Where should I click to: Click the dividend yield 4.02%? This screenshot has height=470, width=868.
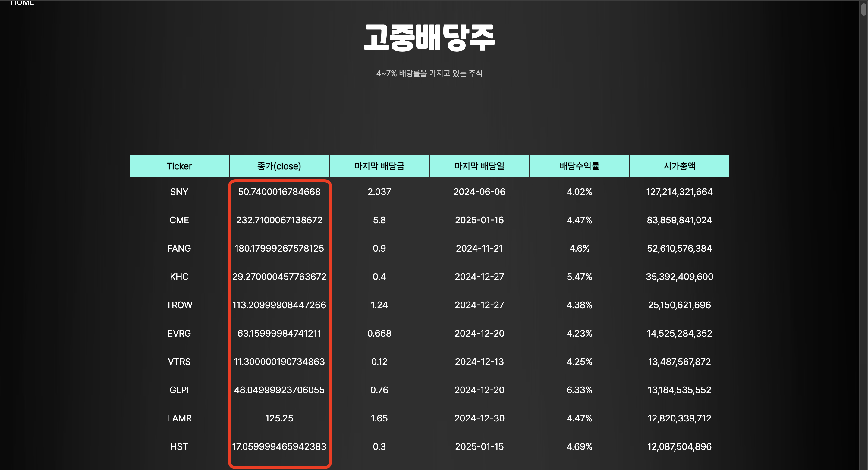(580, 192)
